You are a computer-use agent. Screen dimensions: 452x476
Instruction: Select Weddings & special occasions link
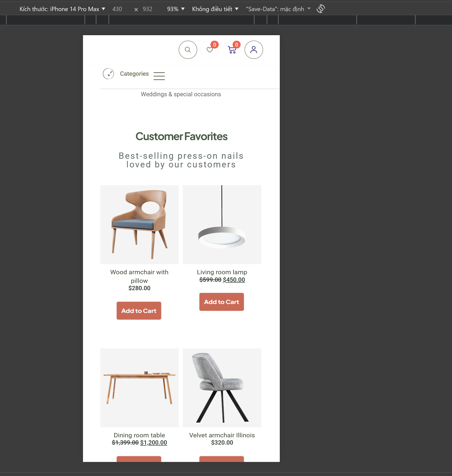tap(181, 94)
